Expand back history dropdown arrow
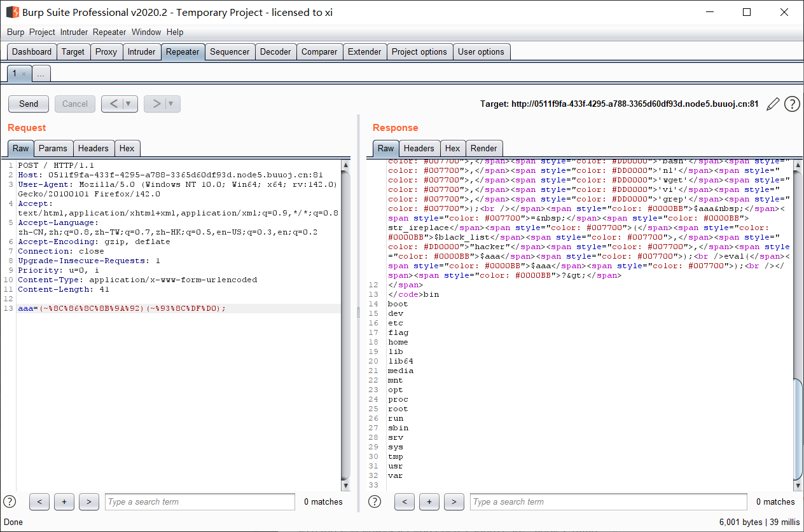The width and height of the screenshot is (804, 532). 128,104
